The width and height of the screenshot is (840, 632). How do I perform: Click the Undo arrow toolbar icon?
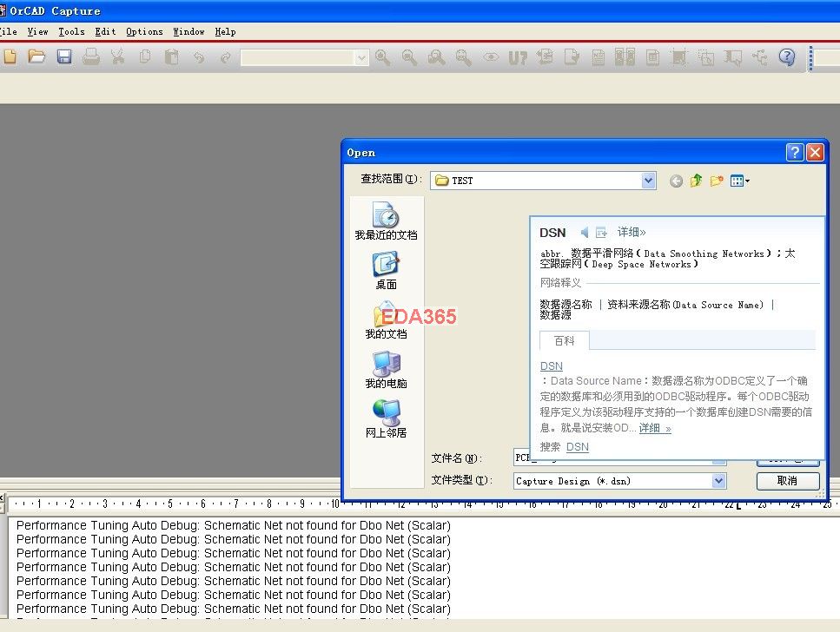point(199,56)
